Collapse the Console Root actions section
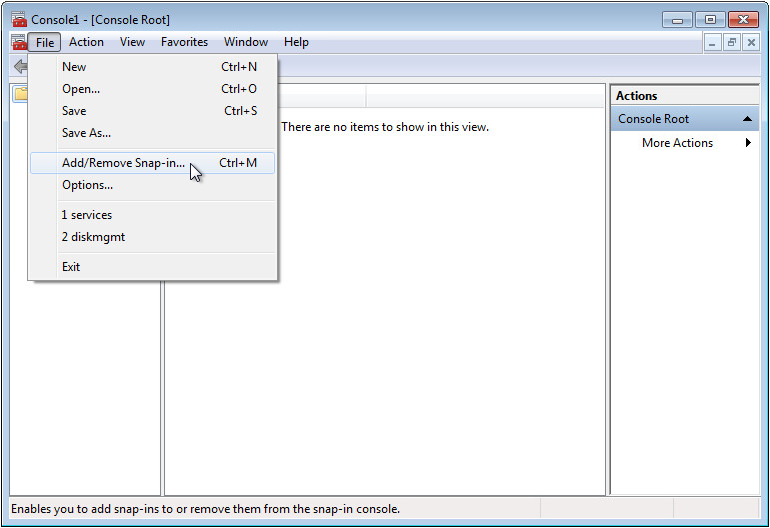Screen dimensions: 770x528 (747, 119)
